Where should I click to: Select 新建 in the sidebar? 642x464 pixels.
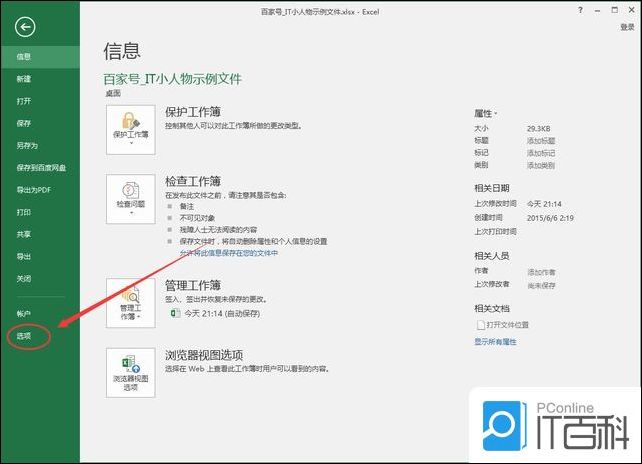[24, 79]
